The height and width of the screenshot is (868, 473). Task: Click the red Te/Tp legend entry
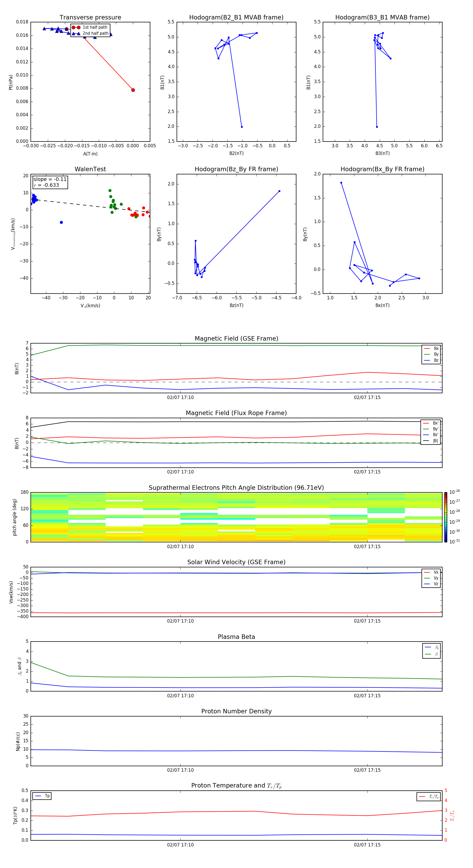[429, 796]
